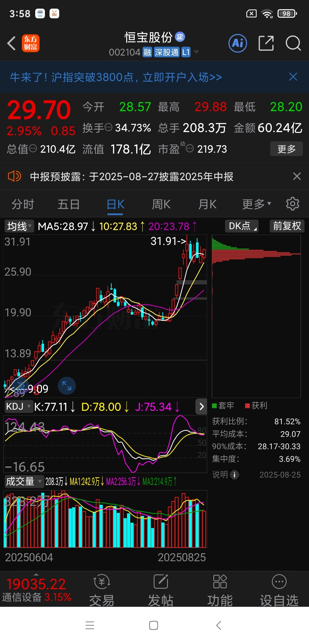This screenshot has width=309, height=644.
Task: Tap the arrow next to KDJ values
Action: [201, 407]
